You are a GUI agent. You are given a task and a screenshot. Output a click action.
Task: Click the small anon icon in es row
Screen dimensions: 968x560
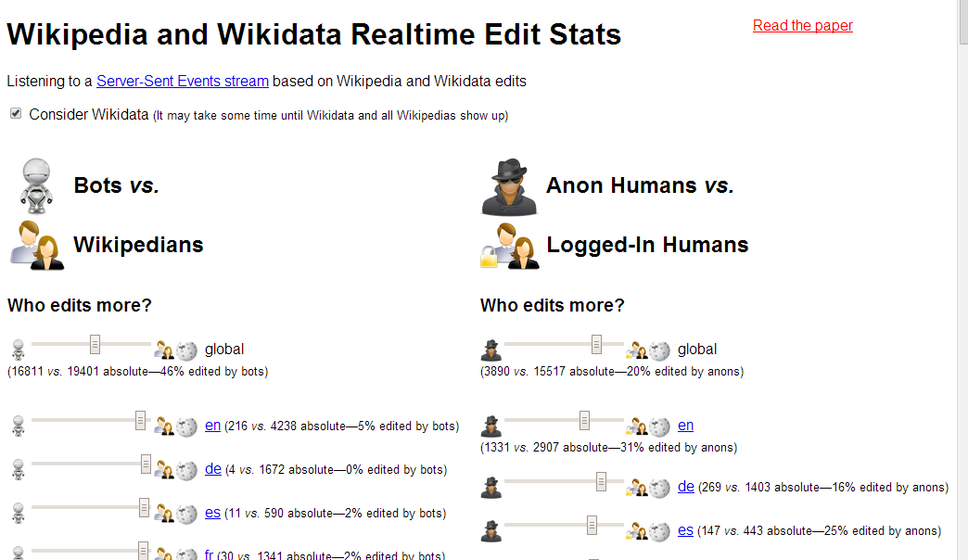[x=491, y=531]
